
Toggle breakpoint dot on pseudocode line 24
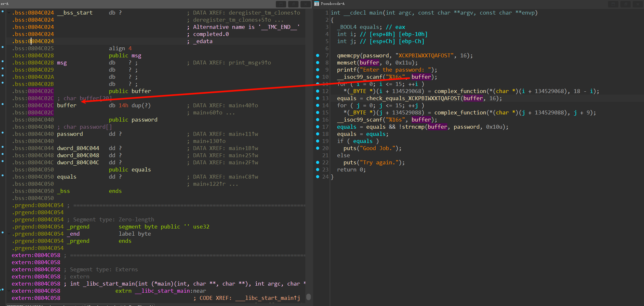coord(318,177)
